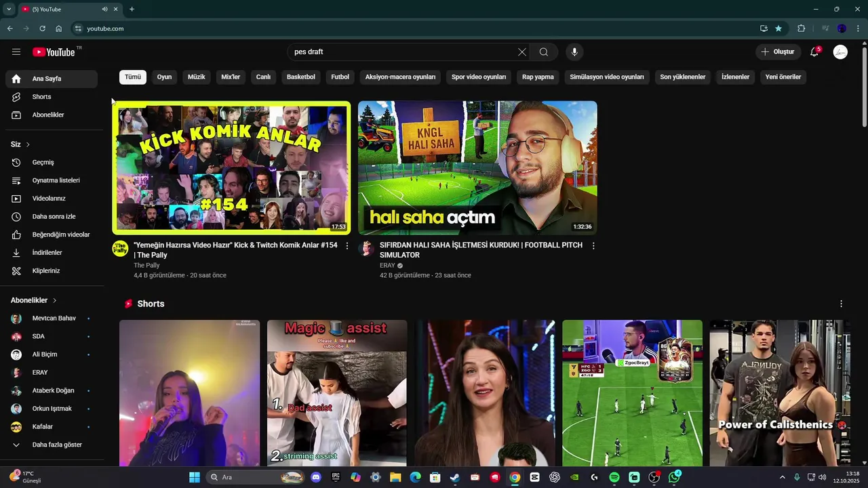Open Daha sonra izle list
Screen dimensions: 868x488
[x=52, y=217]
